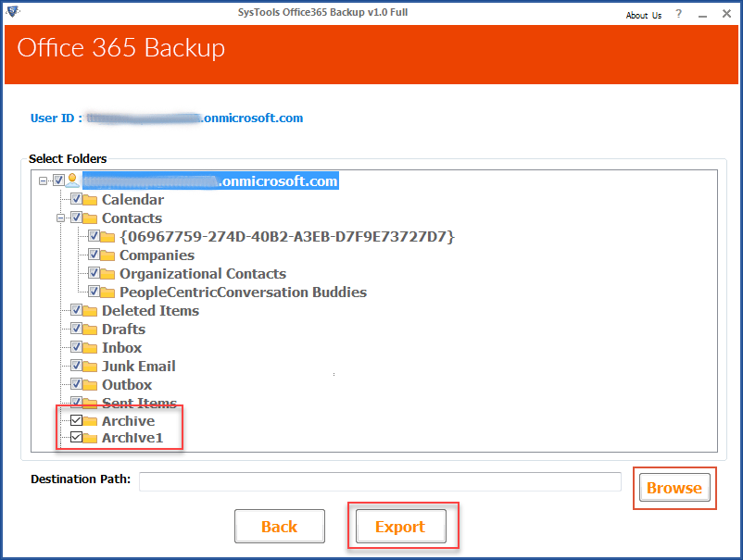Select the Organizational Contacts label
Viewport: 743px width, 560px height.
click(x=203, y=274)
